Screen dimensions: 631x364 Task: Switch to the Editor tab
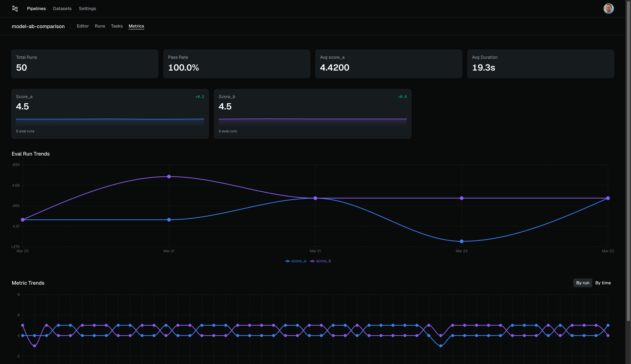click(83, 26)
